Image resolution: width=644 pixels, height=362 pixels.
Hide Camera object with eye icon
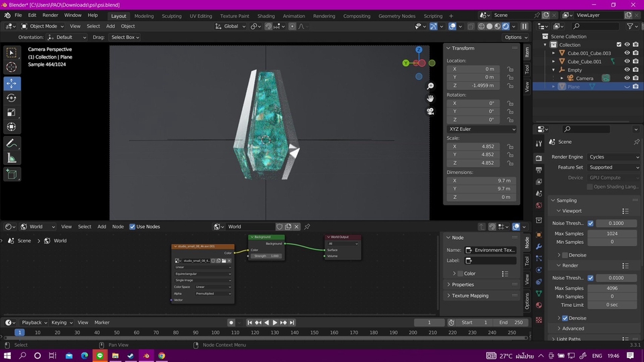pyautogui.click(x=627, y=78)
